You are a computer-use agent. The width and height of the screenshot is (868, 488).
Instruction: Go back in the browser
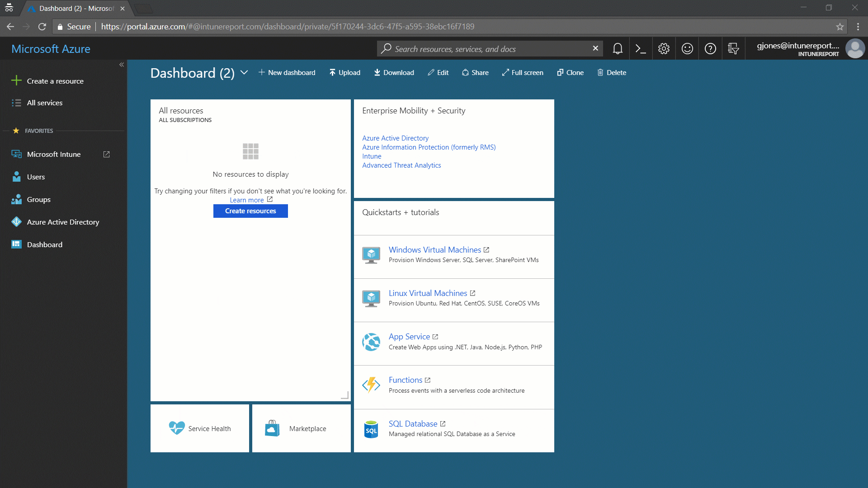[x=10, y=27]
